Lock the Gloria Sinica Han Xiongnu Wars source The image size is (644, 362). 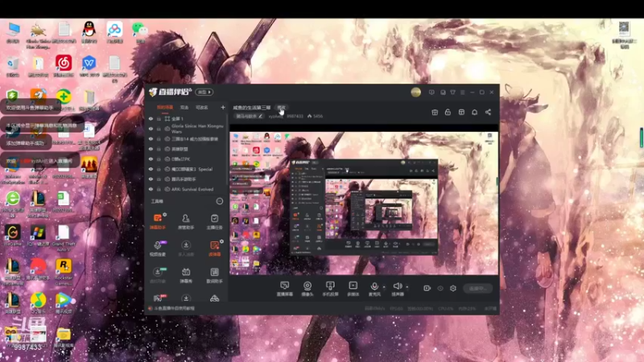[x=159, y=129]
